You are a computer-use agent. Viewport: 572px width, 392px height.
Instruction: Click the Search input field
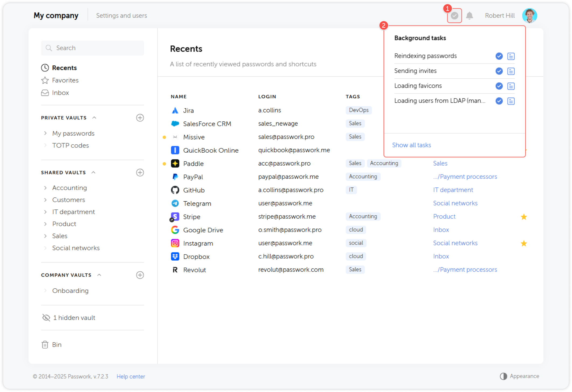92,48
